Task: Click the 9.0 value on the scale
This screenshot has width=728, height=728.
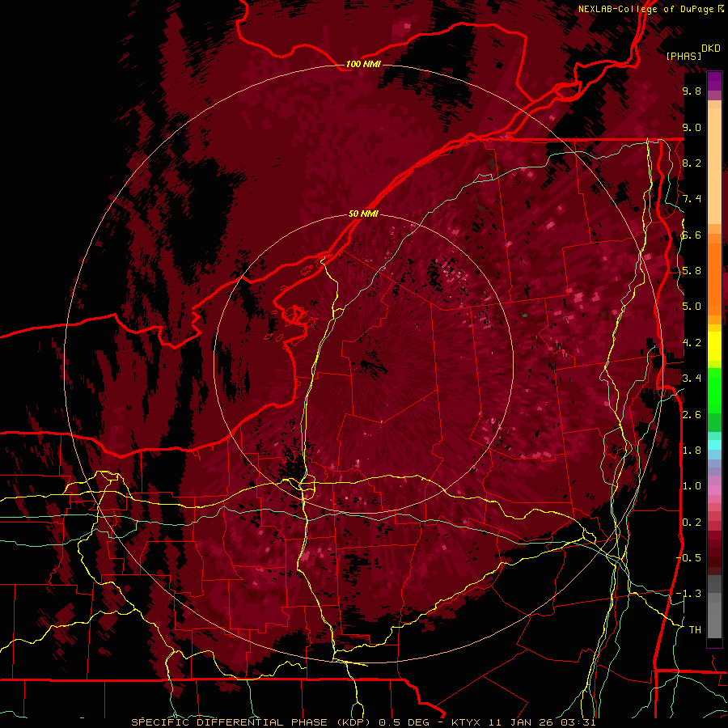Action: (692, 127)
